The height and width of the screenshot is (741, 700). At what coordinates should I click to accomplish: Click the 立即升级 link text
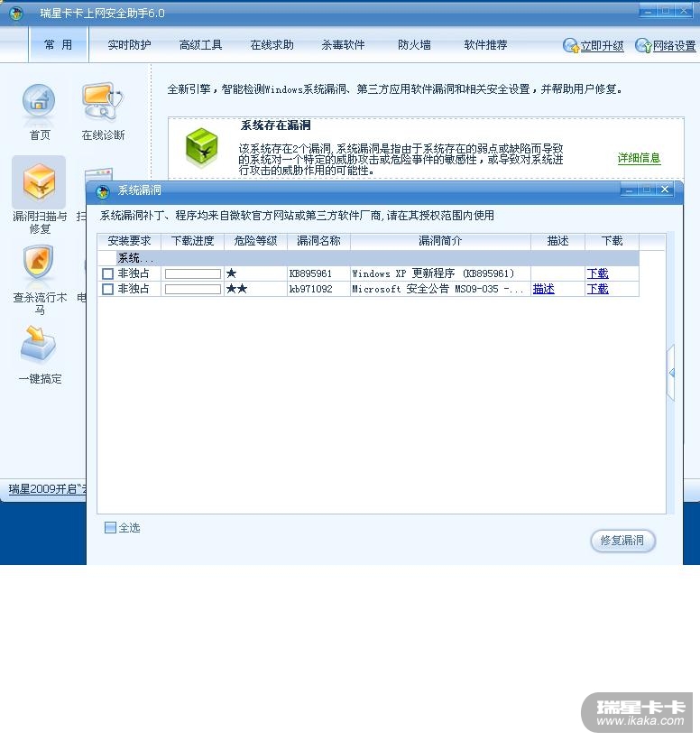pos(602,46)
